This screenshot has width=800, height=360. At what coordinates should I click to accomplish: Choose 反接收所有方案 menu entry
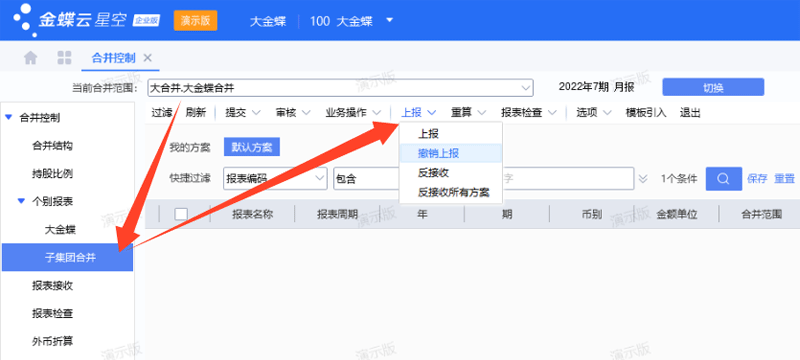[454, 192]
